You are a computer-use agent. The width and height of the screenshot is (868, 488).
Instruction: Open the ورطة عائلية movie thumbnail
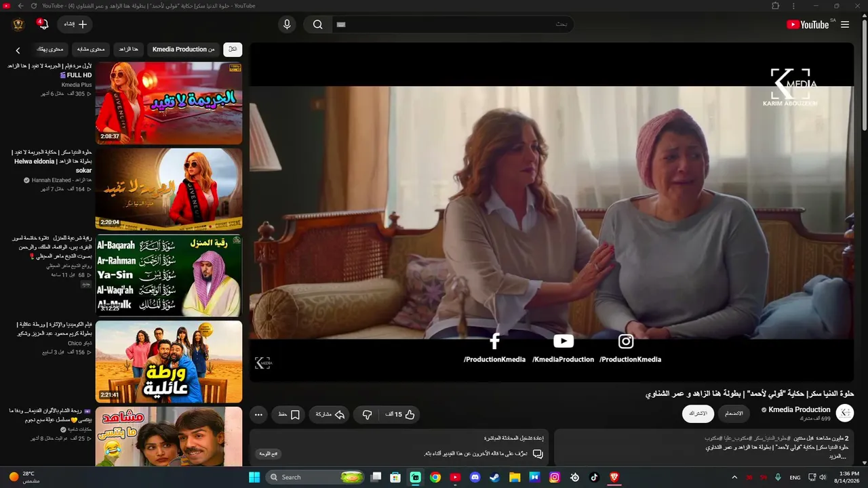click(x=169, y=361)
